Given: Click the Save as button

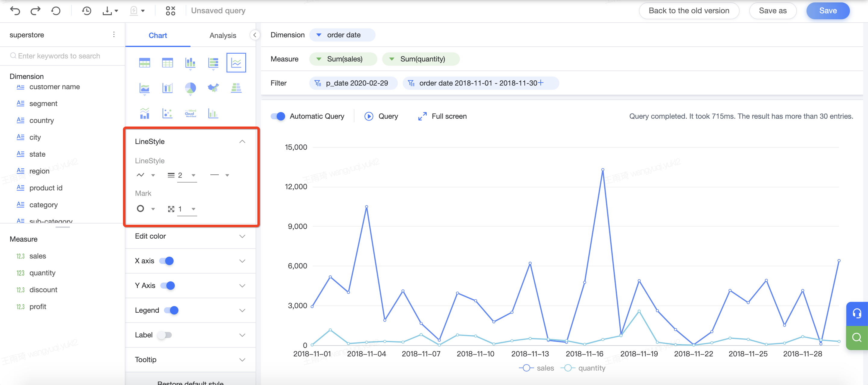Looking at the screenshot, I should 773,11.
